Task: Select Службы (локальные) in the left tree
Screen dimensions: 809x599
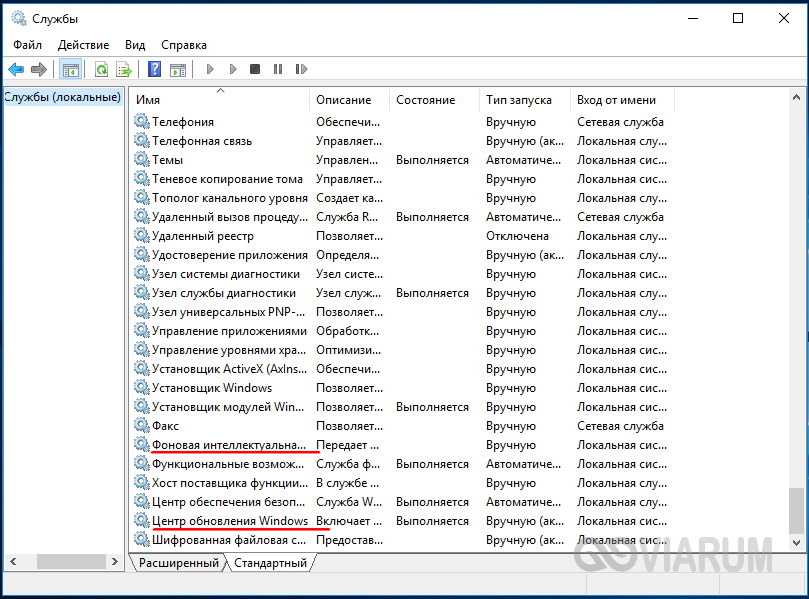Action: point(62,97)
